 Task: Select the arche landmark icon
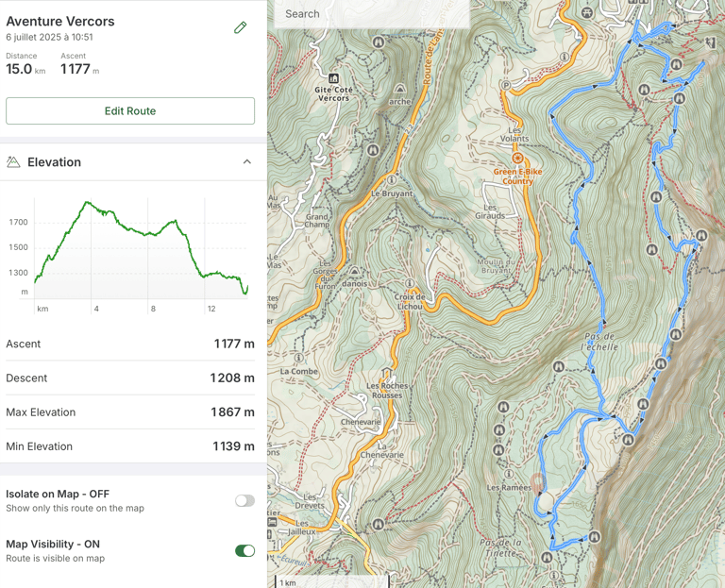pyautogui.click(x=400, y=90)
